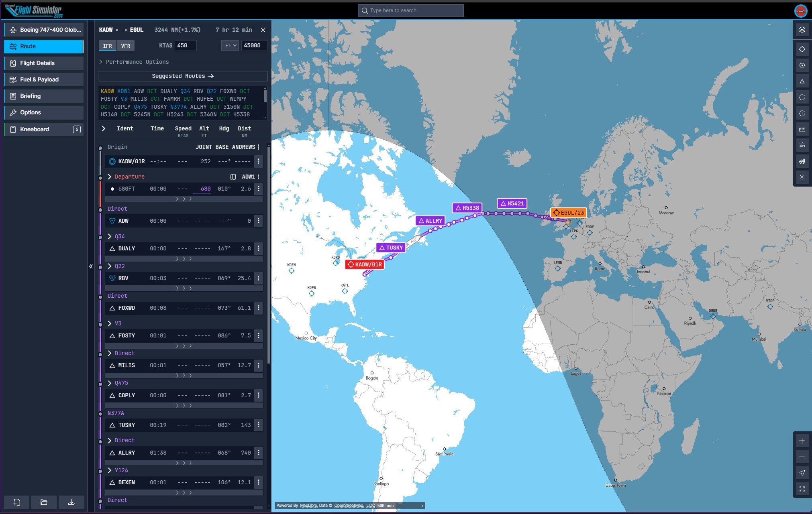Toggle airspace display with the dashed circle icon
This screenshot has height=514, width=812.
(x=802, y=98)
